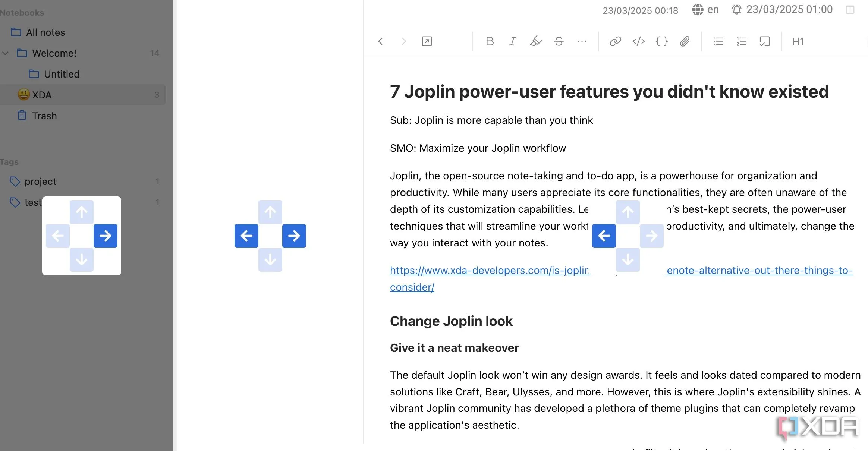Insert a numbered list
Viewport: 868px width, 451px height.
tap(741, 41)
